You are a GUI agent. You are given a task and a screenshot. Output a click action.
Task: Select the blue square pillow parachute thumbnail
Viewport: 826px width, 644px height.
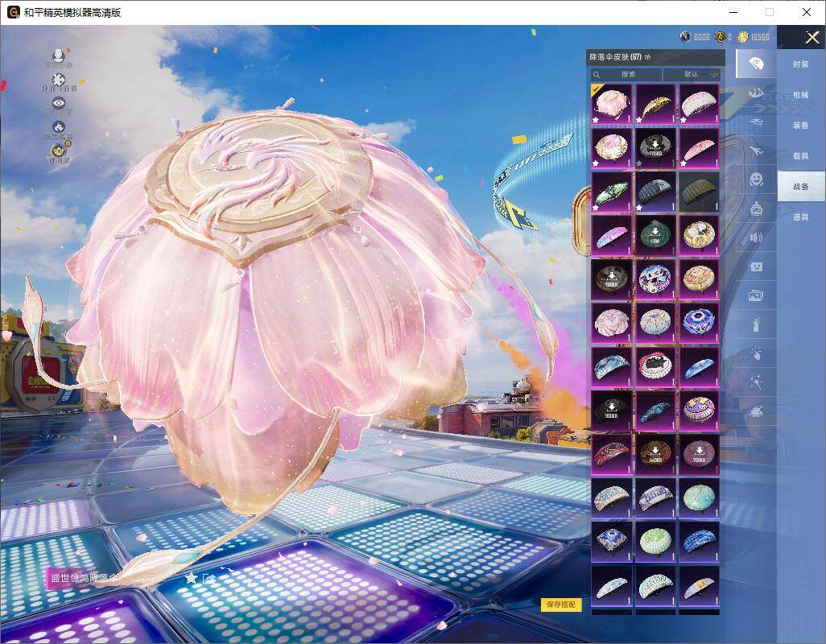pos(611,541)
